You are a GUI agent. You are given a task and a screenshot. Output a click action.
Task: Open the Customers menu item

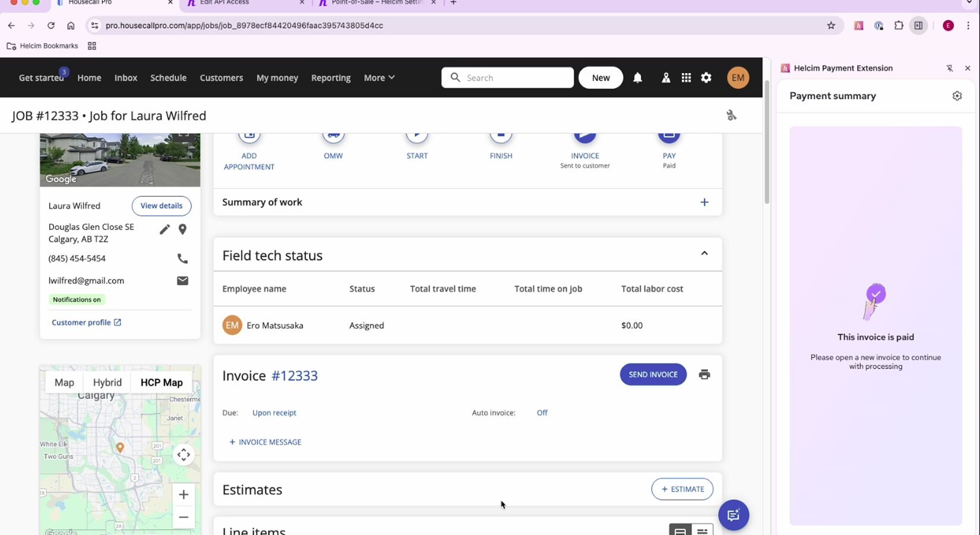point(221,78)
